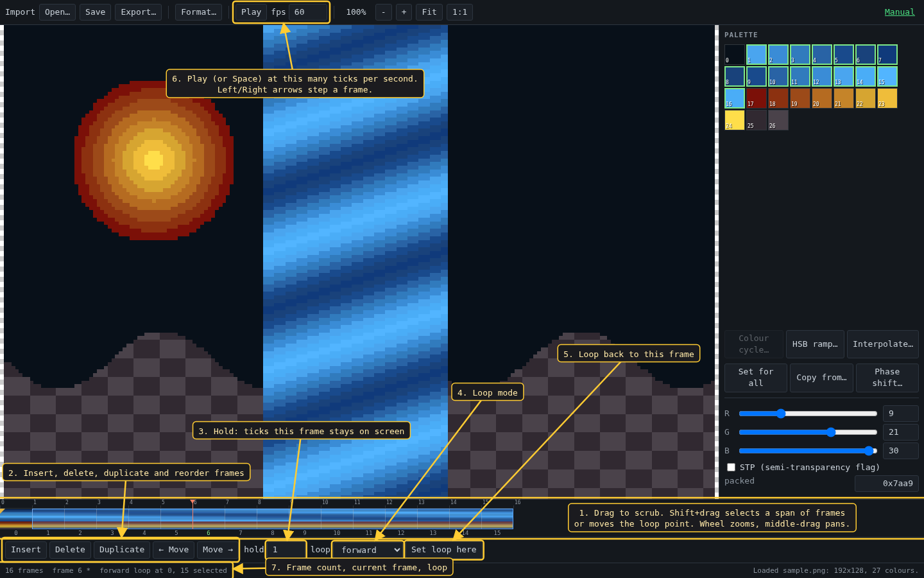Viewport: 924px width, 578px height.
Task: Zoom in with the plus button
Action: coord(404,12)
